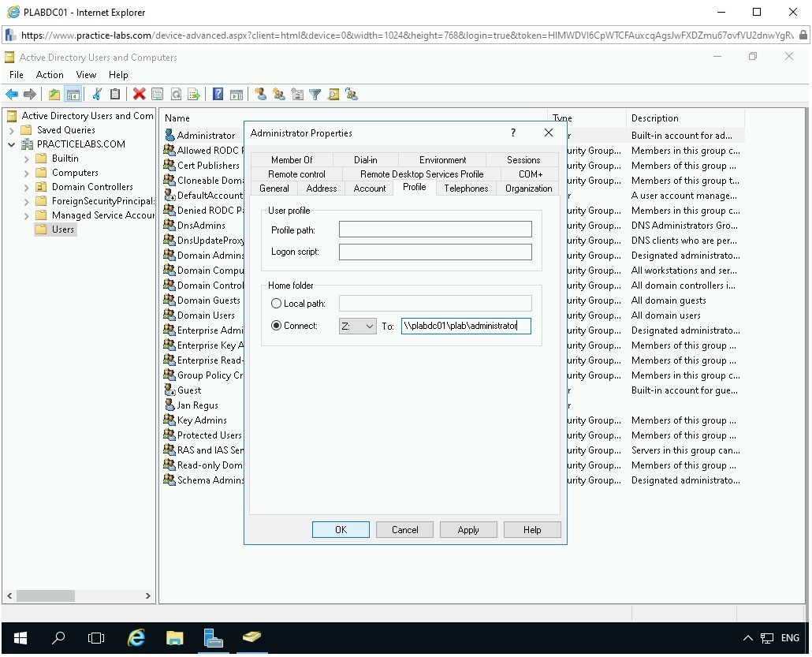Click the Jan Regus user icon

point(169,405)
